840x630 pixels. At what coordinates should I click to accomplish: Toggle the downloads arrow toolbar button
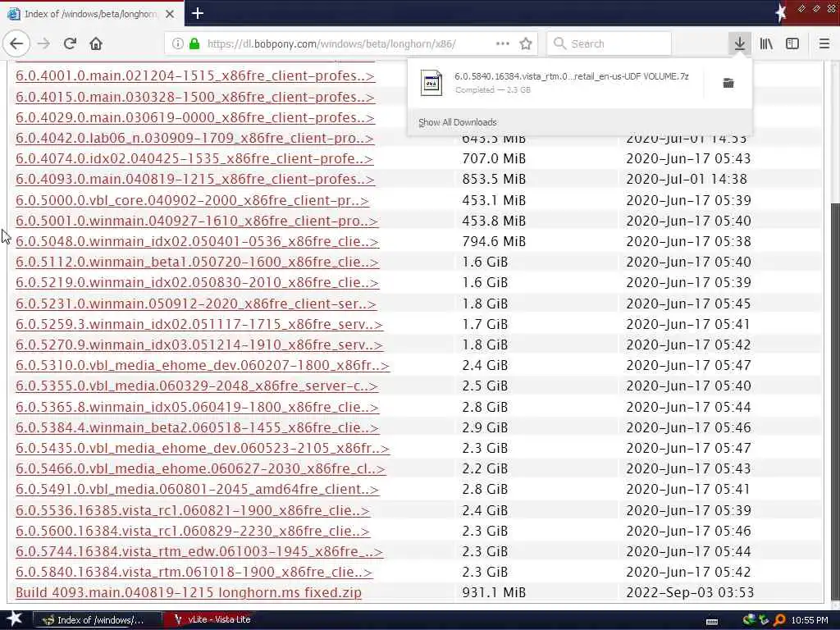[x=739, y=43]
